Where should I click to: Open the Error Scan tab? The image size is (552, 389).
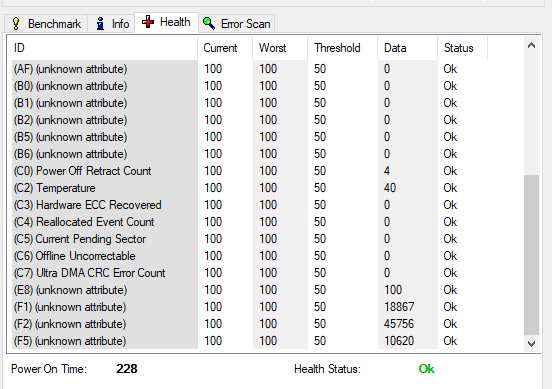click(x=237, y=24)
